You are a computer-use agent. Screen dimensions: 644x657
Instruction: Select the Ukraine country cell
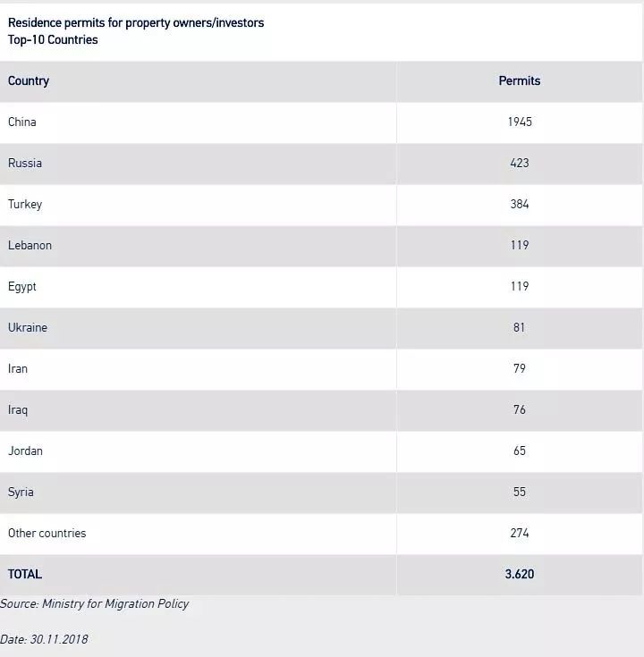point(28,327)
